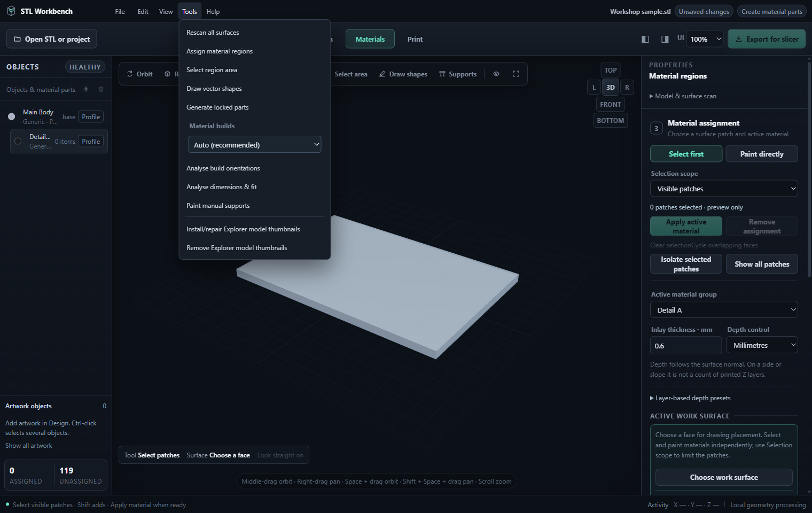The width and height of the screenshot is (812, 513).
Task: Open the View menu
Action: click(x=166, y=11)
